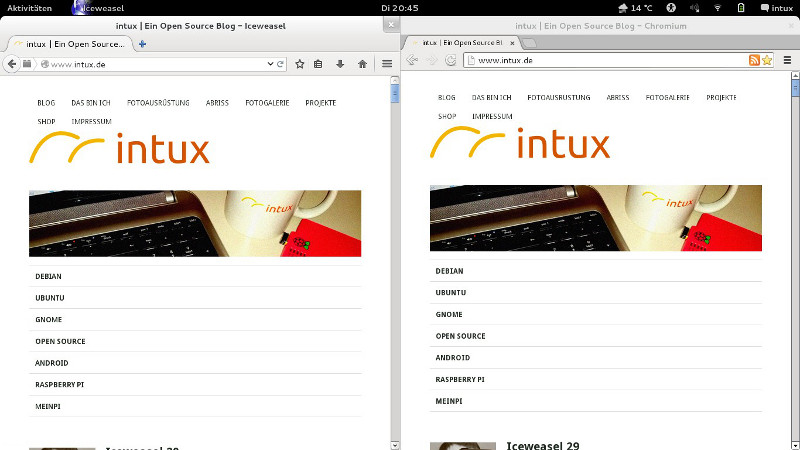Open Iceweasel bookmarks list icon

318,64
